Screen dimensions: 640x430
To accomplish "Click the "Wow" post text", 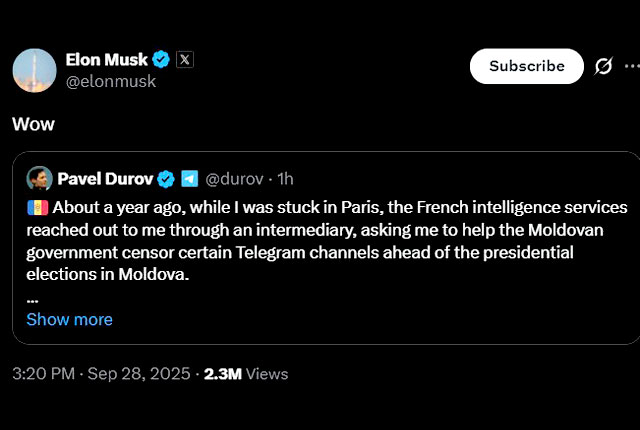I will tap(33, 124).
